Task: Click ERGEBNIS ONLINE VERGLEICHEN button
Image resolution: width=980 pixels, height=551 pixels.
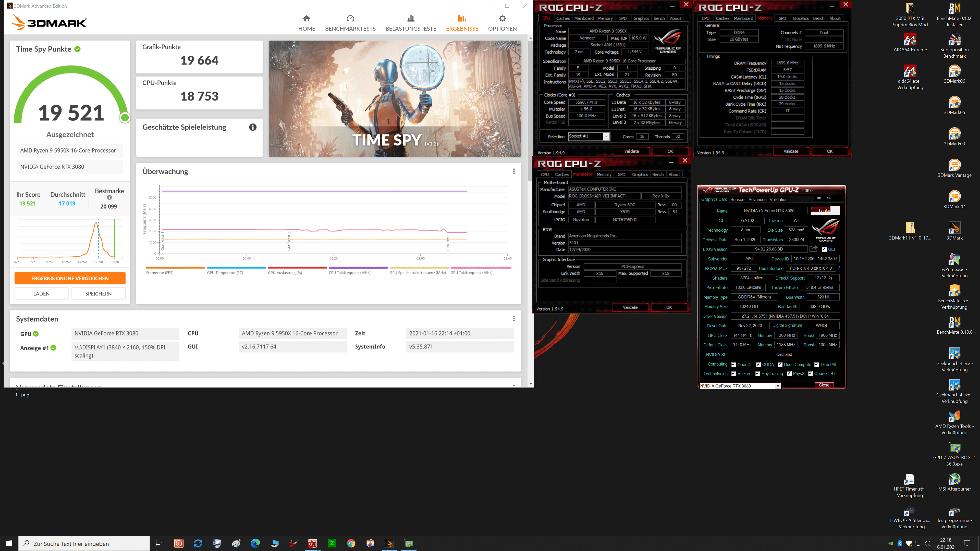Action: click(x=70, y=278)
